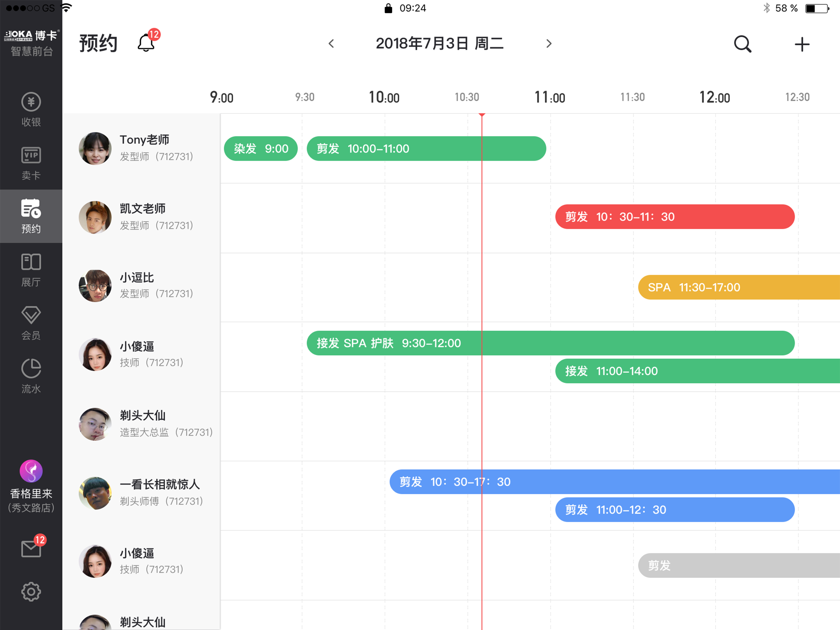Open the 收银 cashier icon in sidebar
Image resolution: width=840 pixels, height=630 pixels.
31,110
